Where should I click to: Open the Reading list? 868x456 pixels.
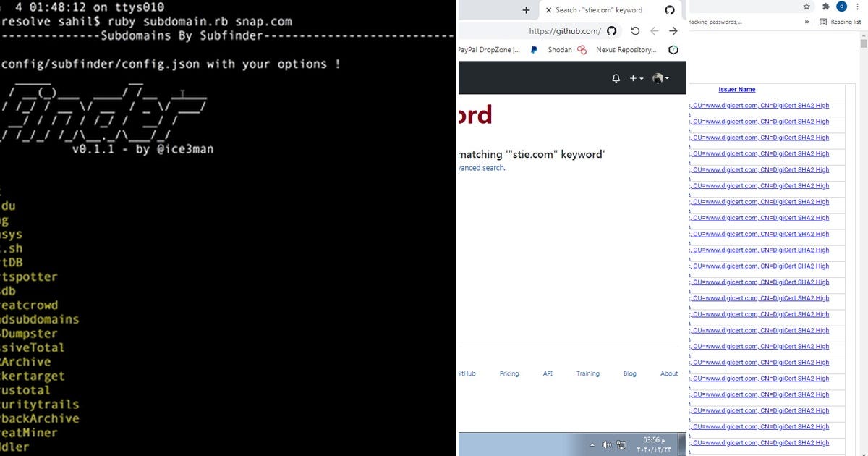[841, 22]
